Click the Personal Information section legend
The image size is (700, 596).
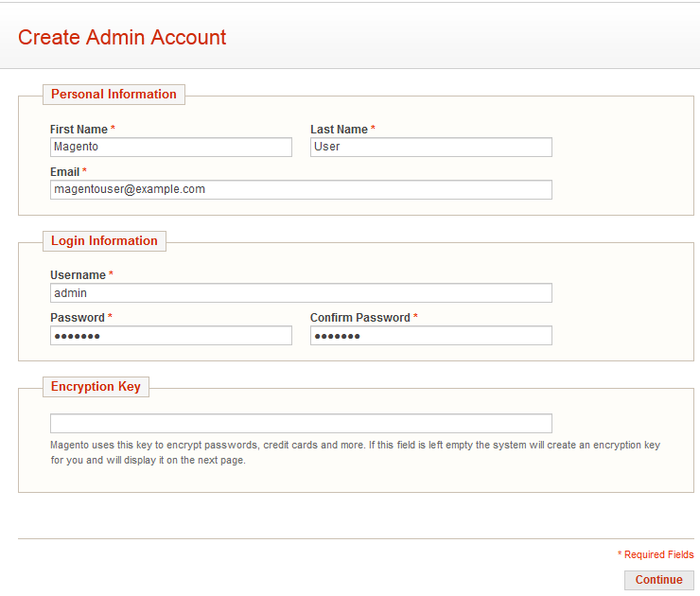(114, 95)
